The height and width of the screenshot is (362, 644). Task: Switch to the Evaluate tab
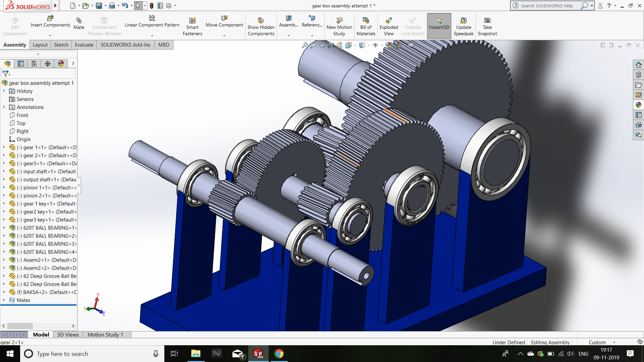[x=84, y=45]
